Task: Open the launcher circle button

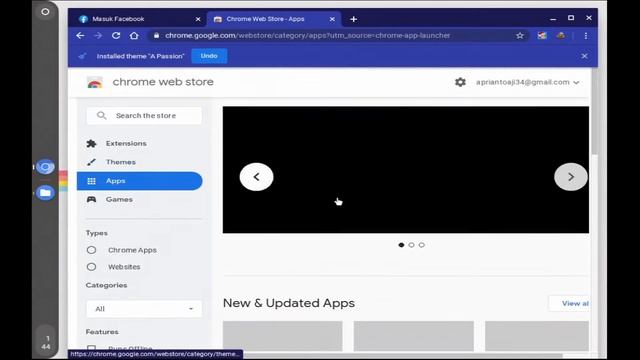Action: coord(45,12)
